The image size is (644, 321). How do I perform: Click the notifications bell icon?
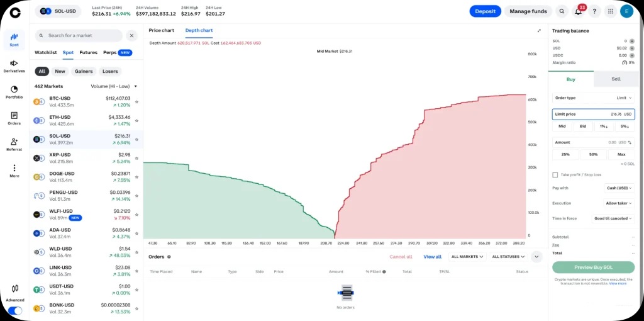coord(578,11)
